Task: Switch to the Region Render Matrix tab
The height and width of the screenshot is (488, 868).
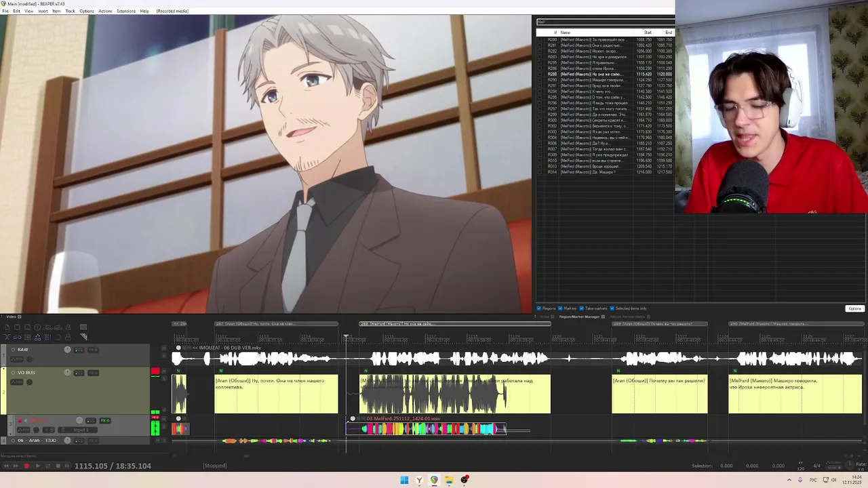Action: [x=627, y=317]
